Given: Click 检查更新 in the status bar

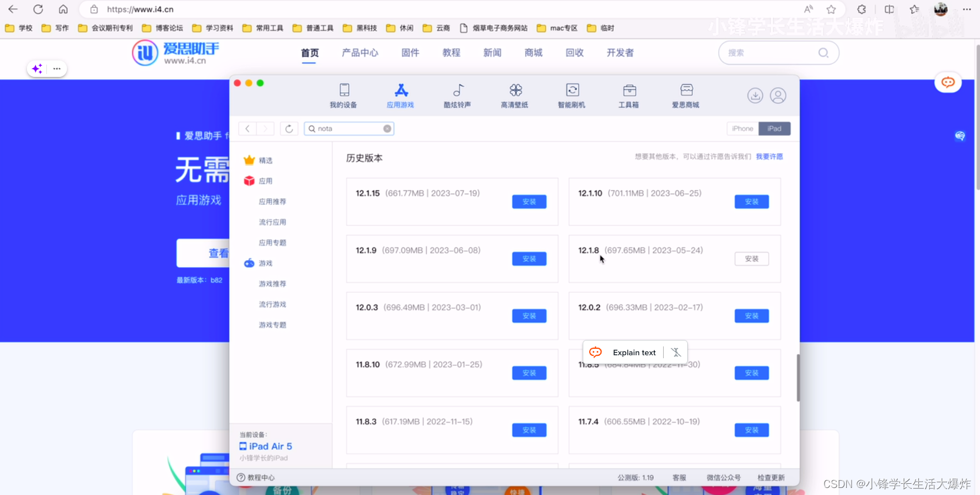Looking at the screenshot, I should [771, 477].
